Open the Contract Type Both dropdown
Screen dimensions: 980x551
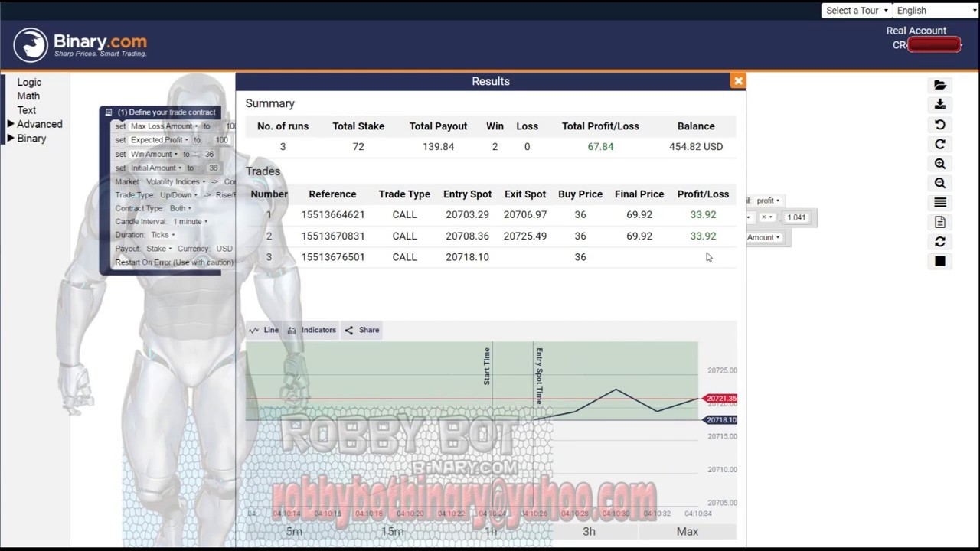(x=181, y=208)
